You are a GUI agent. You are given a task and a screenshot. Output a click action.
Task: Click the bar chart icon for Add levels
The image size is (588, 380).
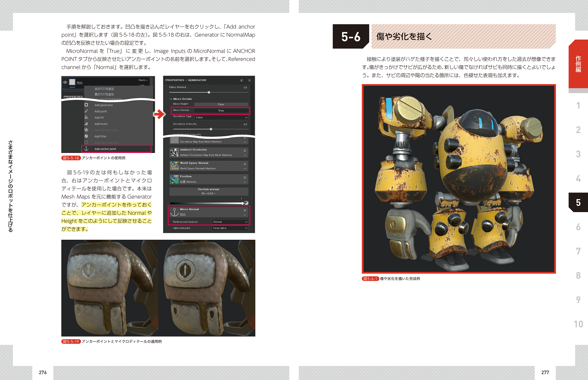click(86, 124)
